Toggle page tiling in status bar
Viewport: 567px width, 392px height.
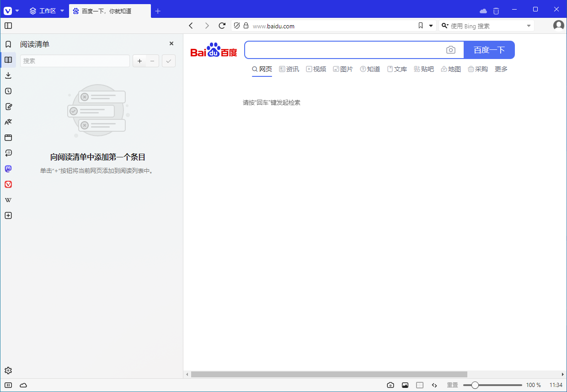420,385
